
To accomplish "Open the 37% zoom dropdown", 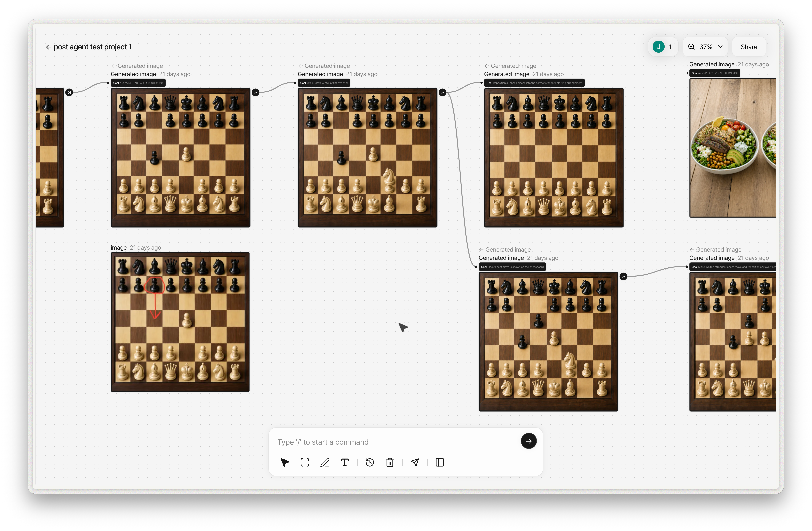I will coord(705,47).
